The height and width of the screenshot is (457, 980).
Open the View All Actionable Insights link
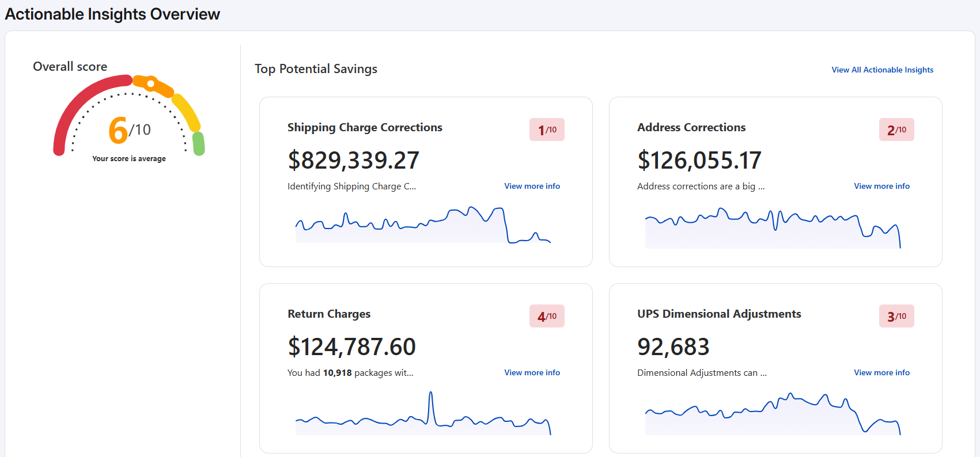(x=882, y=70)
